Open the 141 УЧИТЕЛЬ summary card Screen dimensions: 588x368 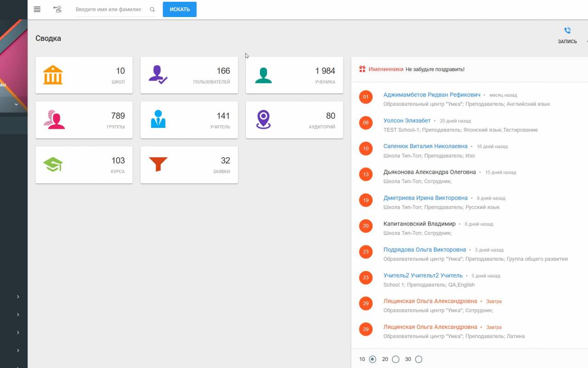[x=189, y=120]
